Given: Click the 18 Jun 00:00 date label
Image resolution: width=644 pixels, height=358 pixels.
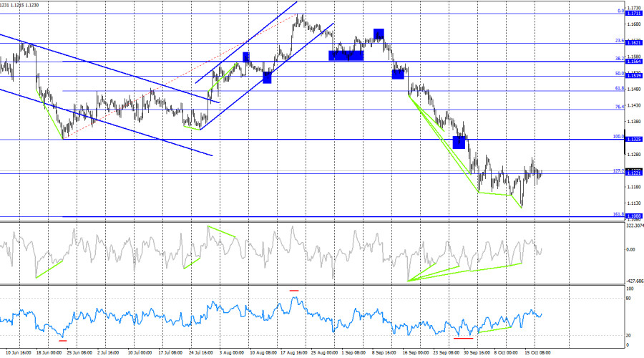Looking at the screenshot, I should click(x=49, y=353).
